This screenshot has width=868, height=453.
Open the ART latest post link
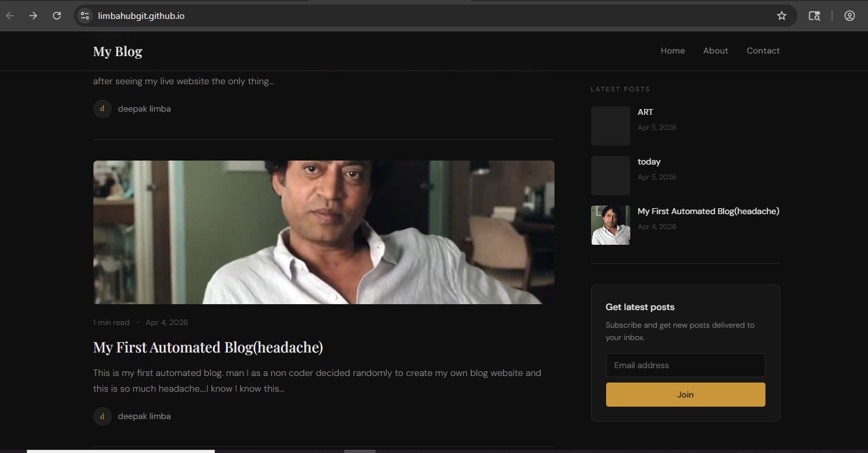click(645, 112)
